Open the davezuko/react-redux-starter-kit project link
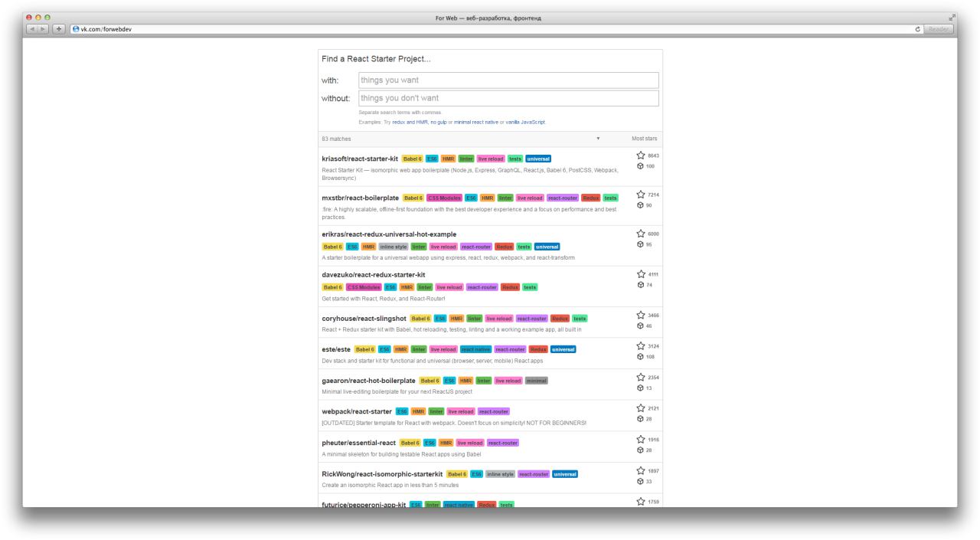This screenshot has width=980, height=540. pos(373,274)
